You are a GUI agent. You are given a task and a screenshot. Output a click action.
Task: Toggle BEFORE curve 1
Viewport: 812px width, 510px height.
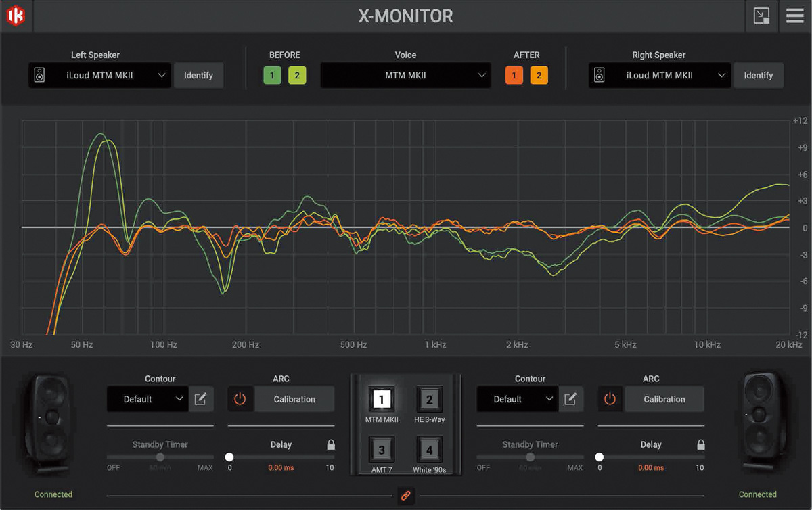[272, 75]
